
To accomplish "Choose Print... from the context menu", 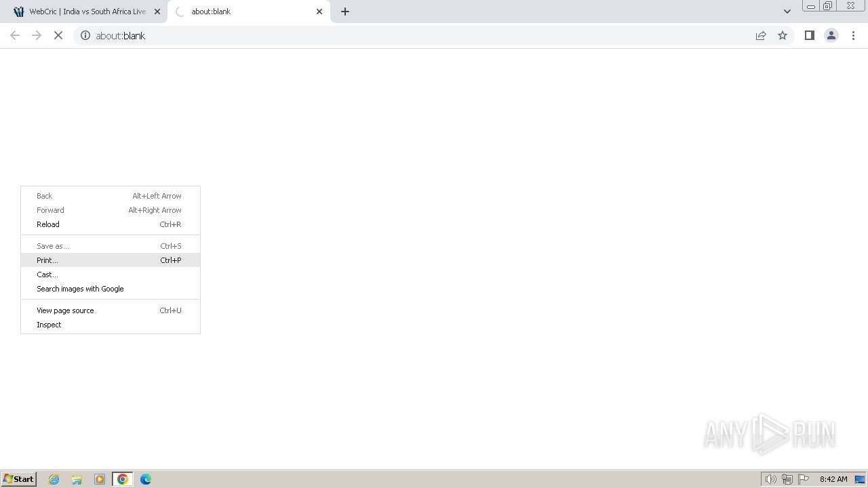I will pyautogui.click(x=111, y=260).
